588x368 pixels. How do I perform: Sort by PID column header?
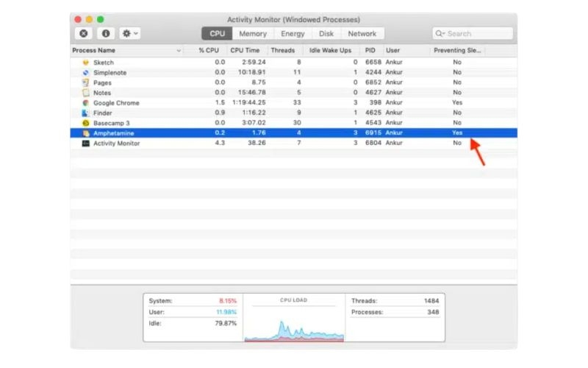(370, 50)
